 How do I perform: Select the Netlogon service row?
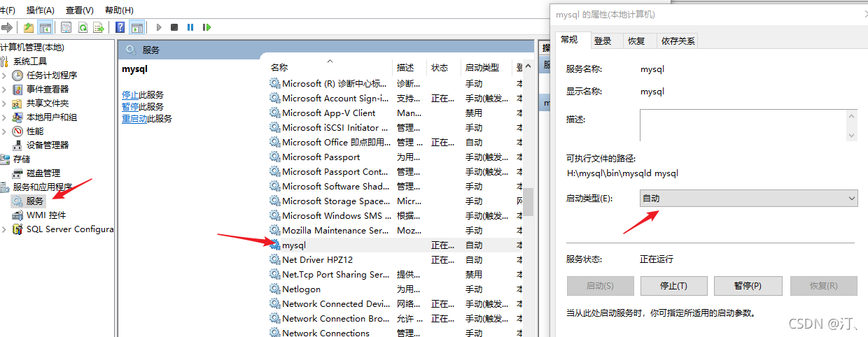397,289
